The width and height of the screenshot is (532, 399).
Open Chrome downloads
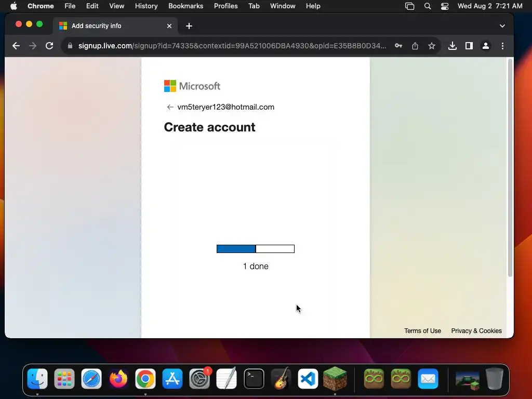453,46
